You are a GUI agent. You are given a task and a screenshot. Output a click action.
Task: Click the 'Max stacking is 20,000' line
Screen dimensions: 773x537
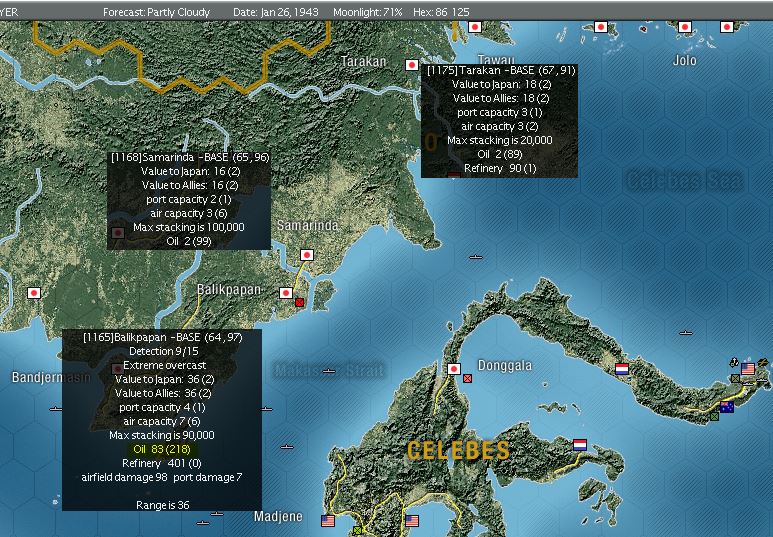coord(500,140)
